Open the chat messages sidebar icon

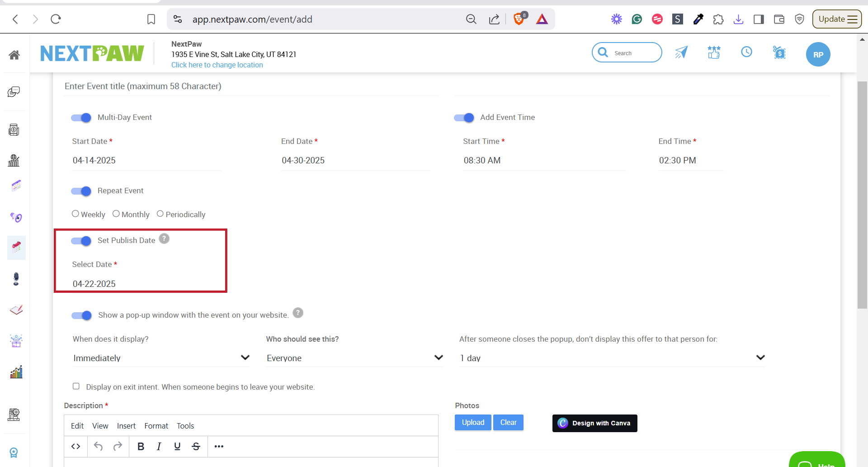[14, 92]
